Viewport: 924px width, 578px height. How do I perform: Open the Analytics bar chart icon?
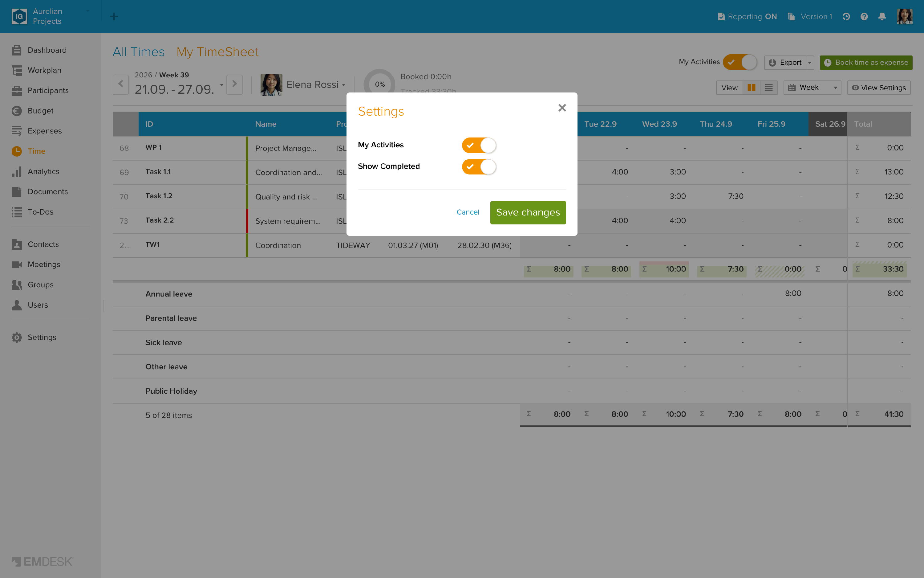click(x=16, y=172)
